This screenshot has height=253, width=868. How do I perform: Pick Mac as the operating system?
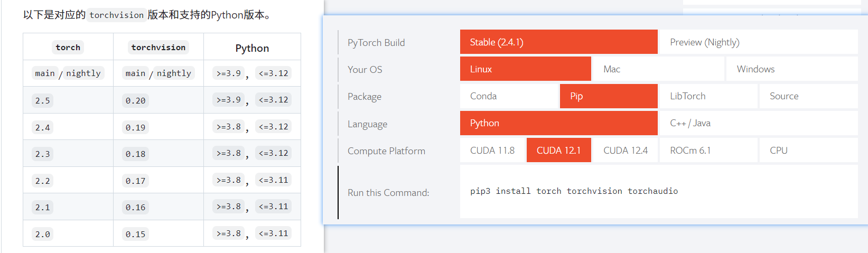(x=658, y=69)
